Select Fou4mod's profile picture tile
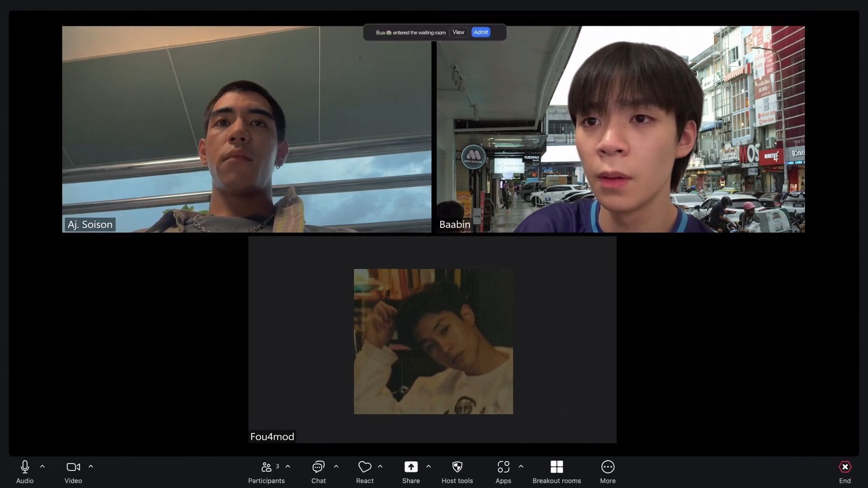This screenshot has width=868, height=488. [x=433, y=342]
